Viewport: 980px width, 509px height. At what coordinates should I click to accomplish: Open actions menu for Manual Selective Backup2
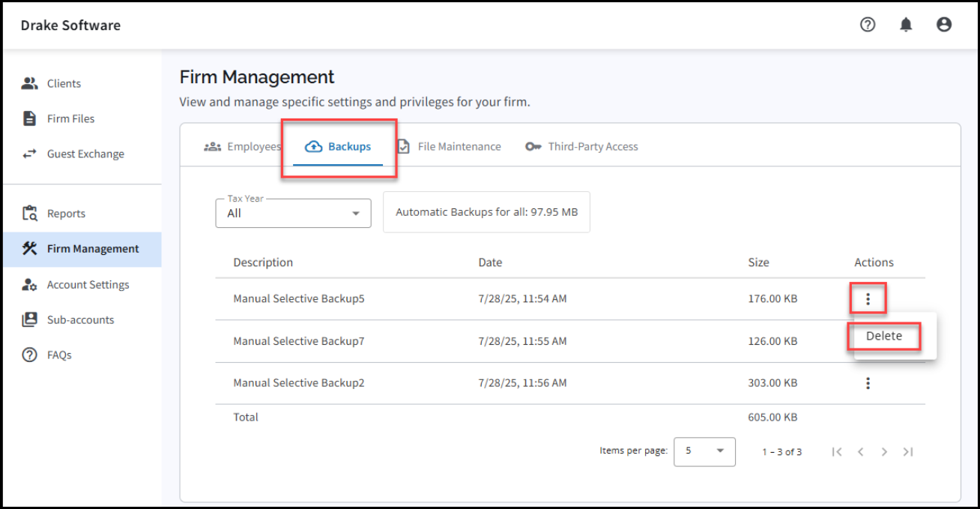[x=868, y=383]
